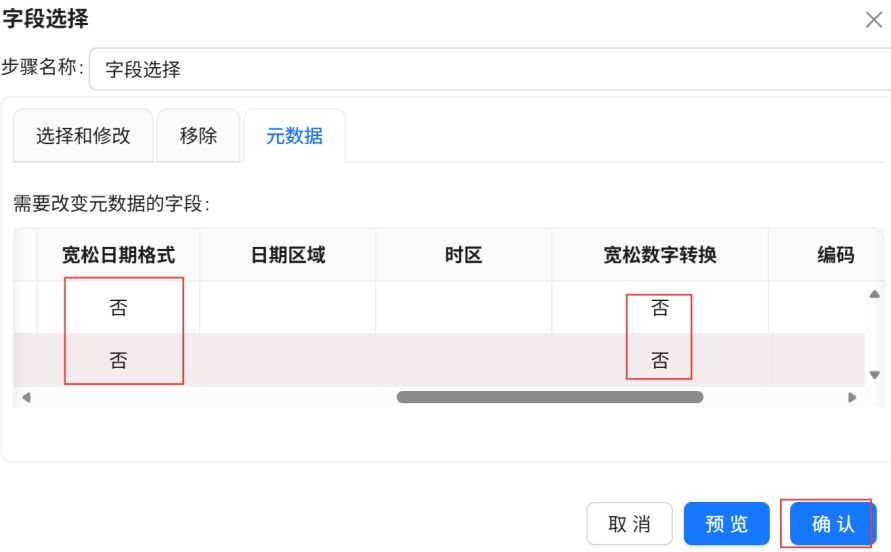This screenshot has height=552, width=891.
Task: Select the 元数据 tab
Action: (294, 136)
